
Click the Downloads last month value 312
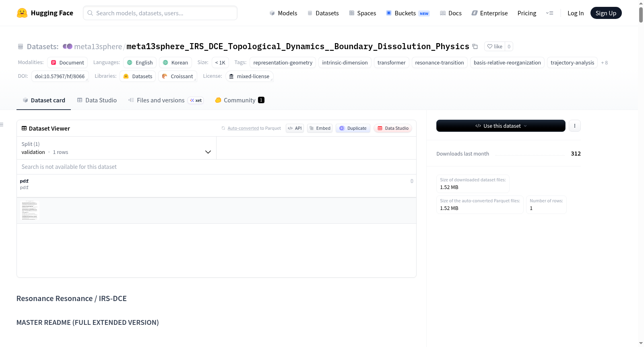[x=576, y=154]
